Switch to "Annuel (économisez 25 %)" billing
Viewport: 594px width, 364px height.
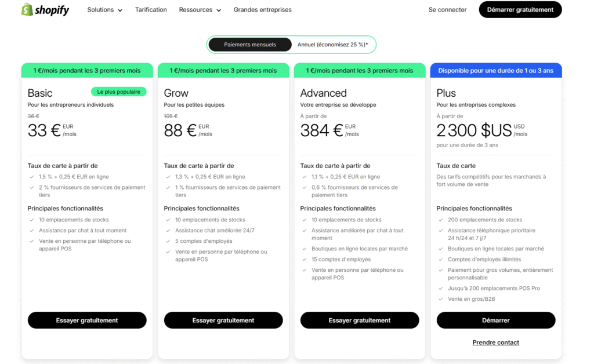[x=332, y=45]
